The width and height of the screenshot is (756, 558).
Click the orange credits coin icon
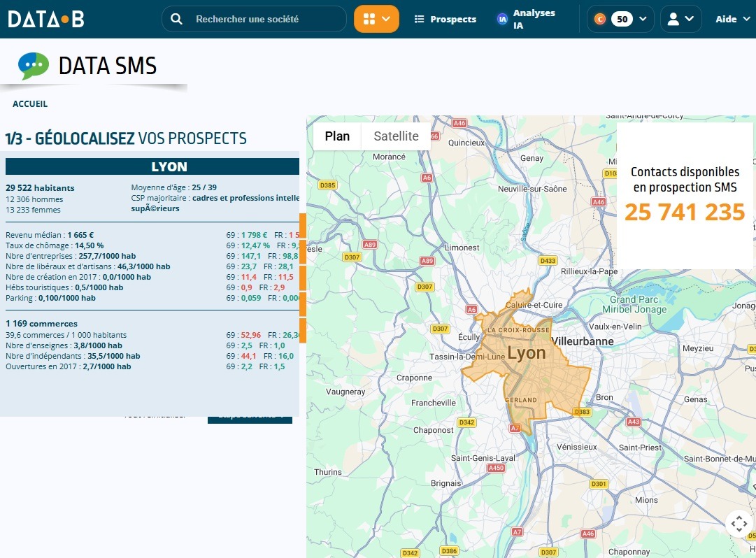tap(600, 20)
